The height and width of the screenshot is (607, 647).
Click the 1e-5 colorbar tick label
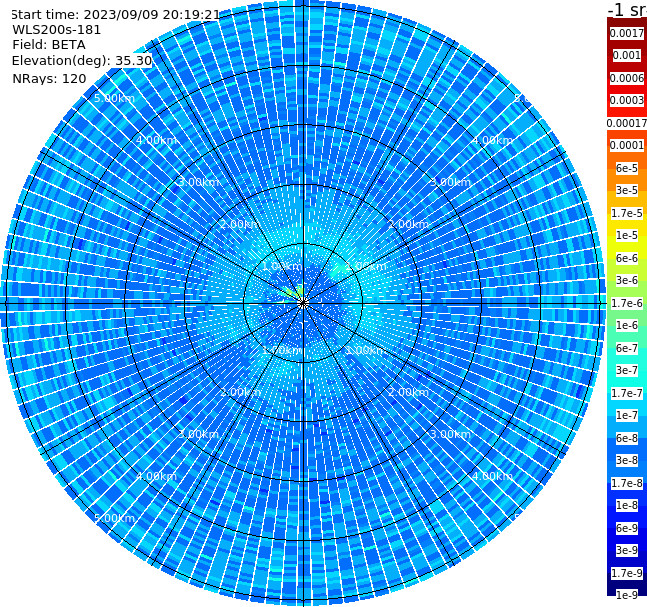627,235
